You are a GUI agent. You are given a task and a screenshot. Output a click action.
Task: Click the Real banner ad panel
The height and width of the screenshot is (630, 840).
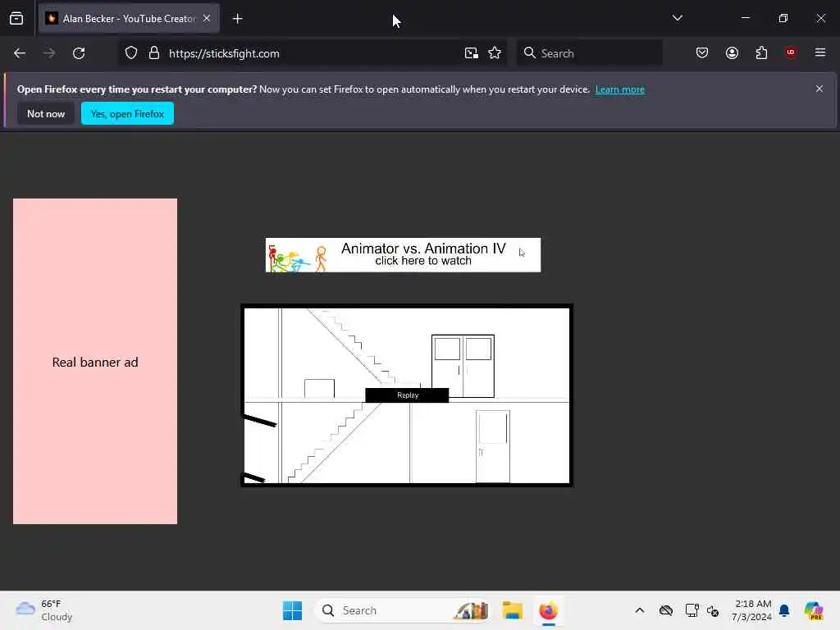pos(95,362)
